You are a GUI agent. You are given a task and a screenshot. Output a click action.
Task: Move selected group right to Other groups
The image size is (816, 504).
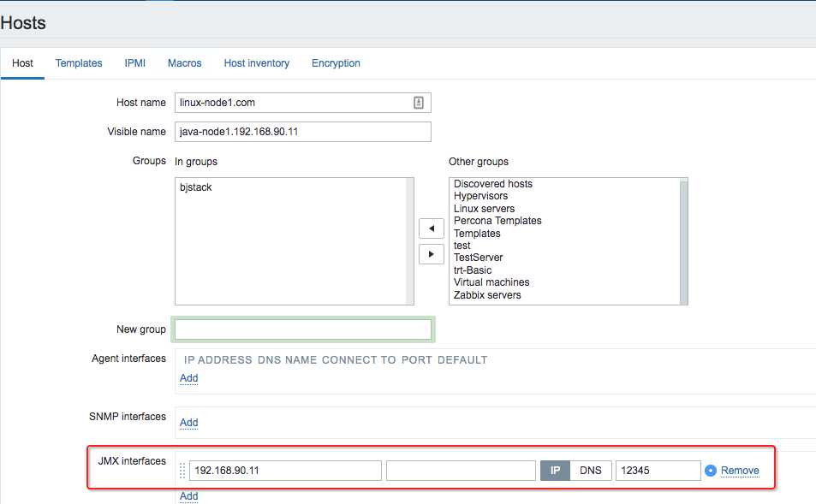point(431,254)
